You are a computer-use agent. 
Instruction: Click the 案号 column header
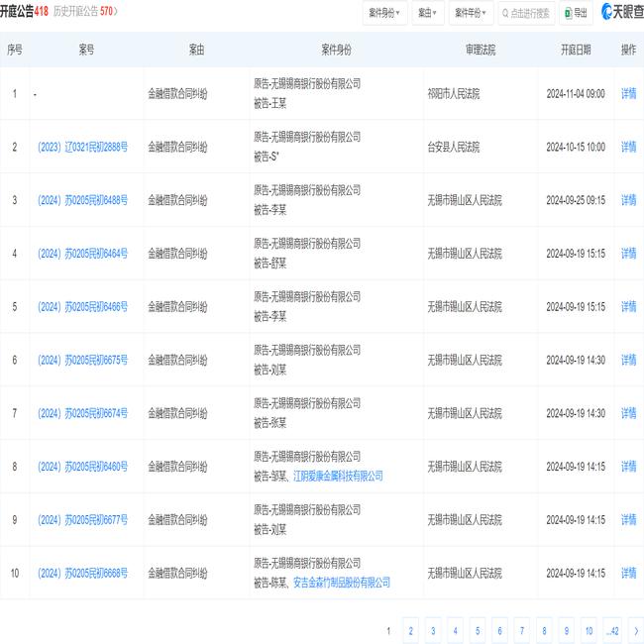click(86, 50)
